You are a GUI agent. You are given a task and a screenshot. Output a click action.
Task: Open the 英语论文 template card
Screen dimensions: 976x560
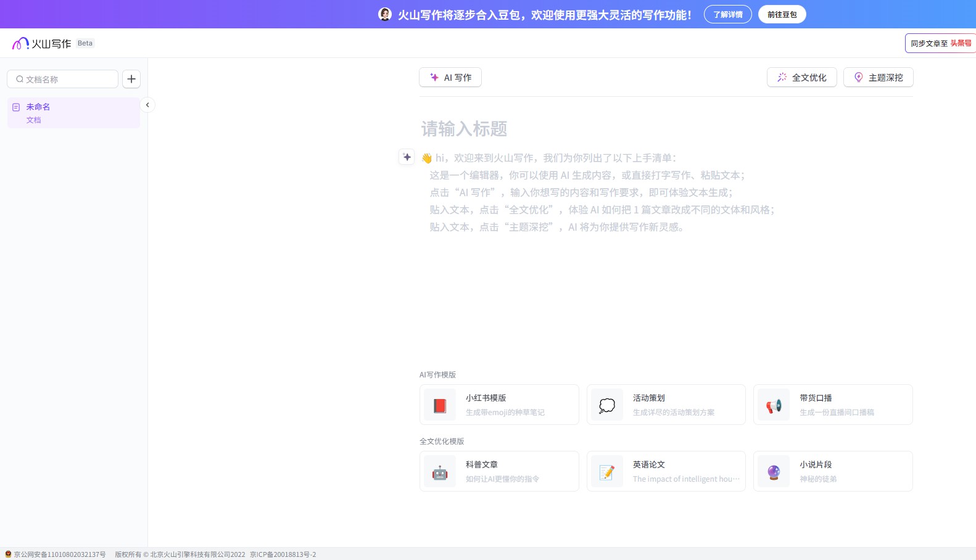tap(666, 471)
